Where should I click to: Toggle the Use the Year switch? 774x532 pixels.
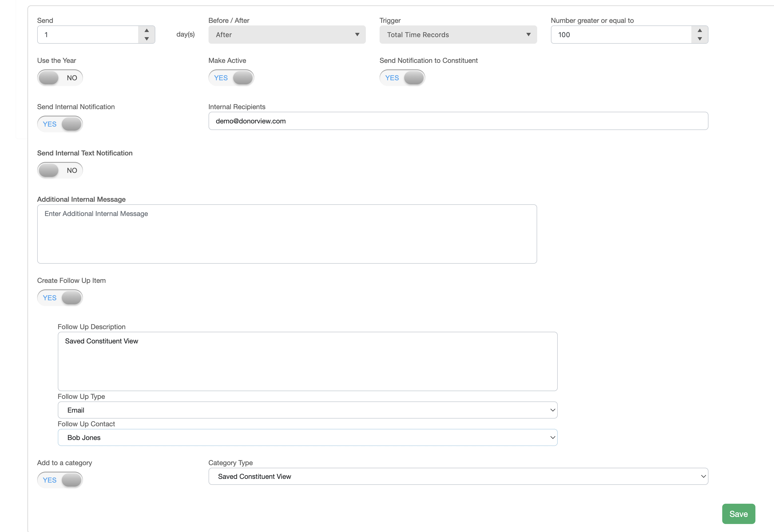(x=60, y=78)
